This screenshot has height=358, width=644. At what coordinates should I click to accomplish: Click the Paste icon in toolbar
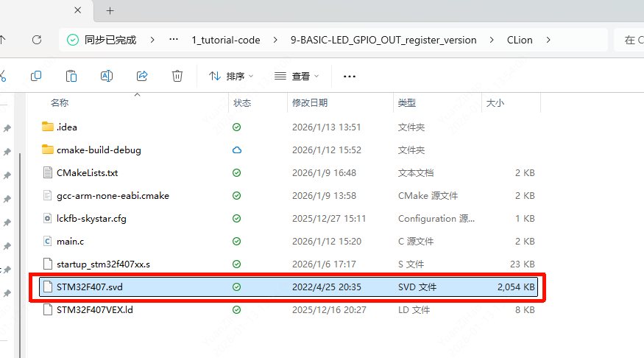(x=71, y=76)
